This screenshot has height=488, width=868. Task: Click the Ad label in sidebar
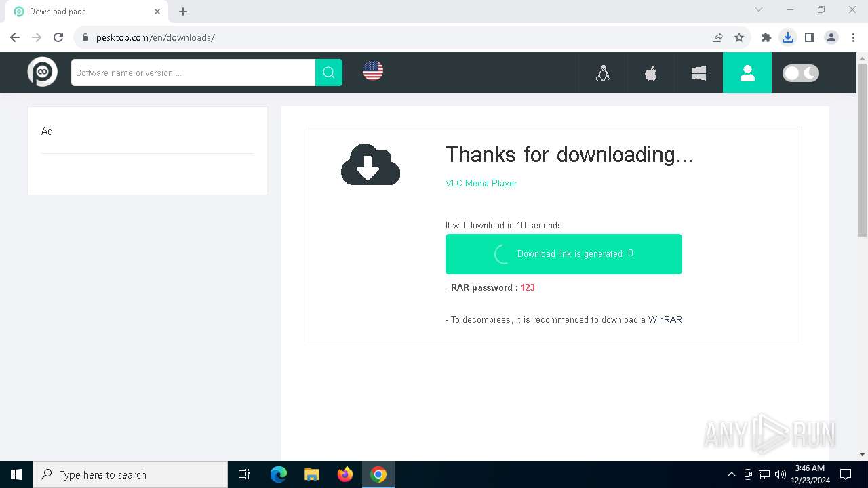coord(47,131)
